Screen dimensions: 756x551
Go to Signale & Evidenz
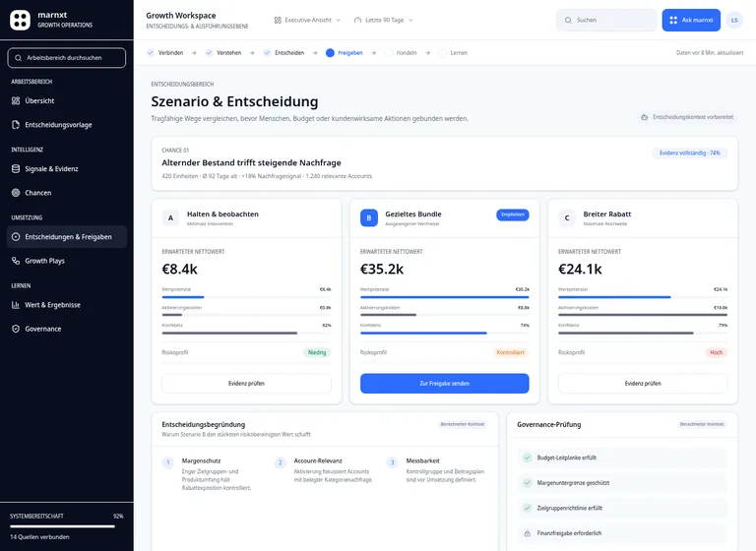tap(67, 168)
